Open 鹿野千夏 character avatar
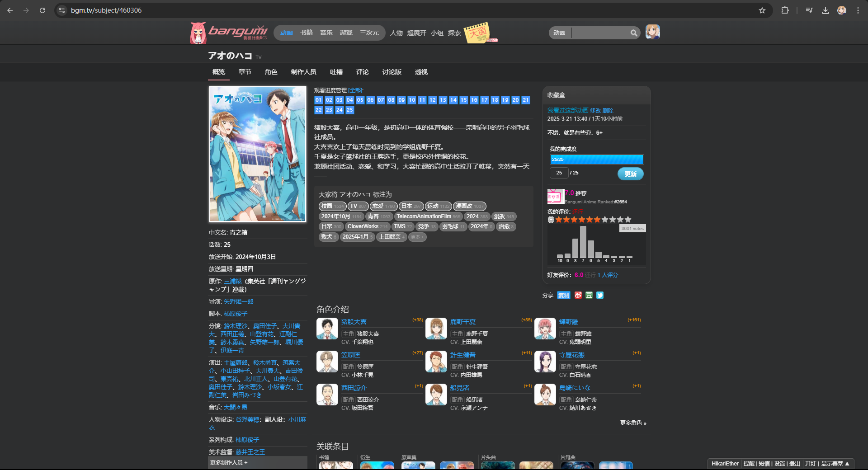Viewport: 868px width, 470px height. [x=436, y=329]
